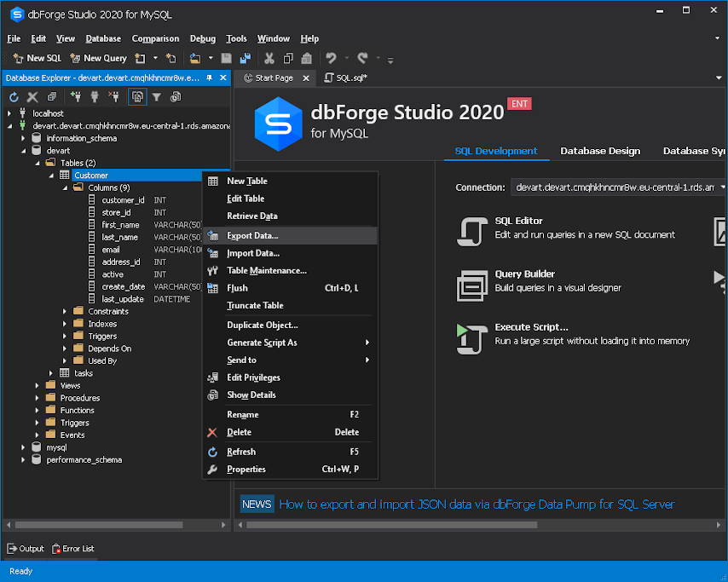Click the Cut scissors icon

click(269, 58)
